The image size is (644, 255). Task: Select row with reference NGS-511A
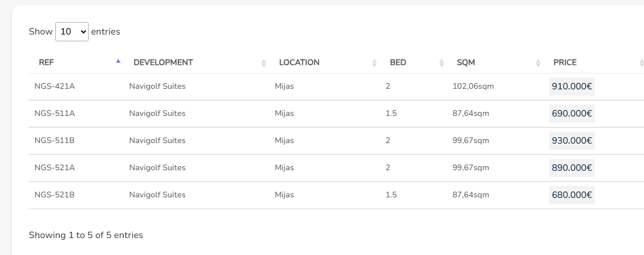click(x=55, y=114)
